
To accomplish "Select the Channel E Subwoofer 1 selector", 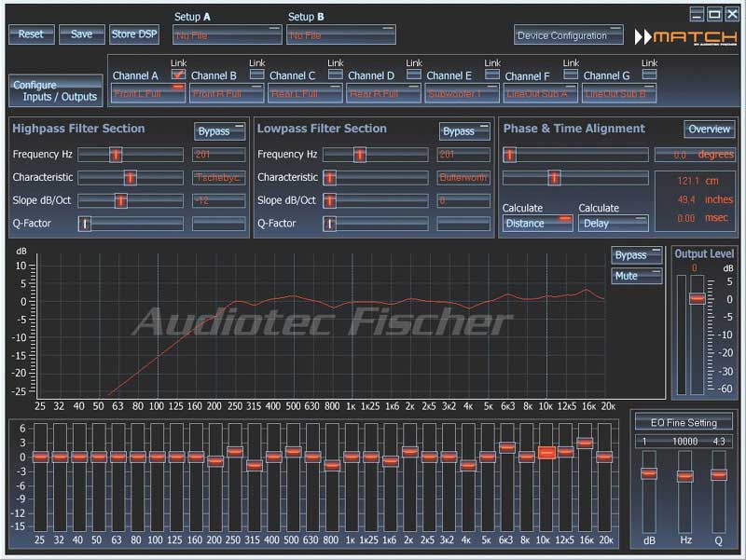I will [x=462, y=93].
